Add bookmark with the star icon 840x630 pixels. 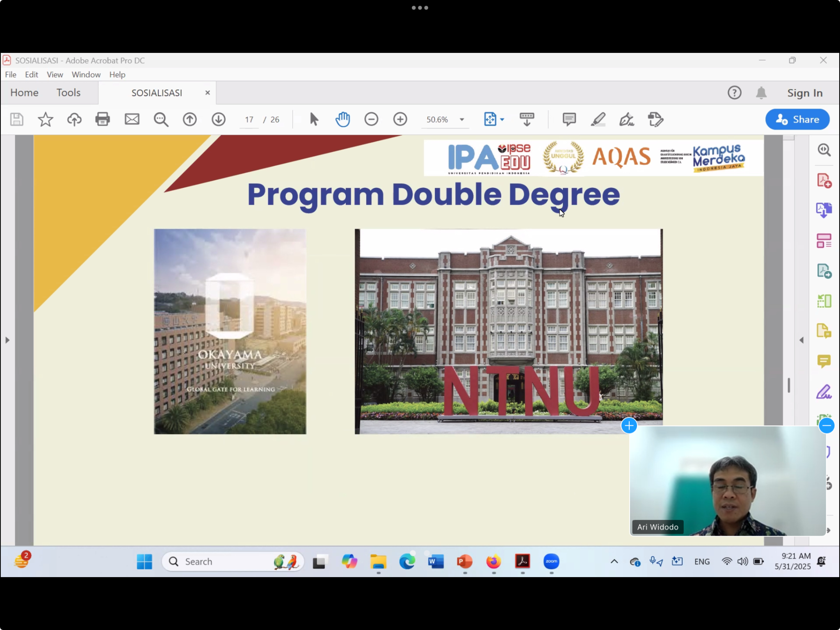(x=46, y=119)
